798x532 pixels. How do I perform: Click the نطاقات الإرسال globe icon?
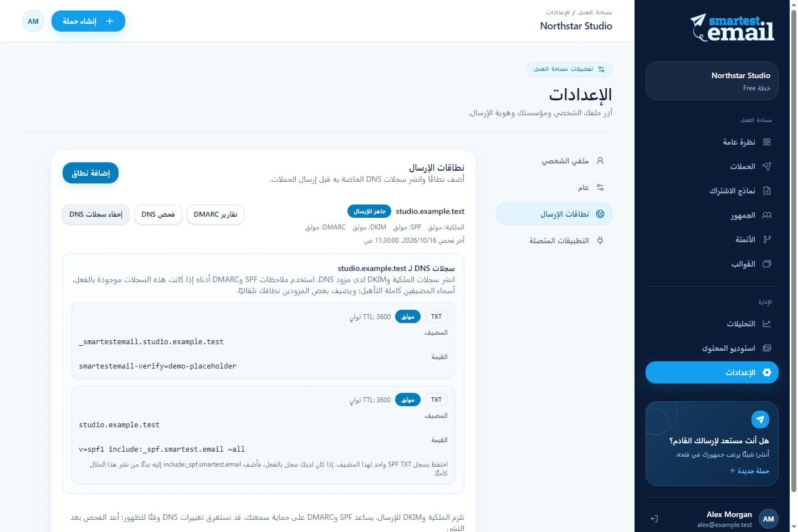coord(600,214)
